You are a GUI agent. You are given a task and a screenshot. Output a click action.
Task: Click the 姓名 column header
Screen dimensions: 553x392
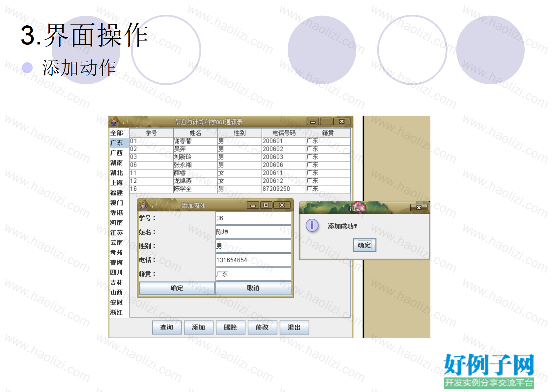pyautogui.click(x=195, y=133)
